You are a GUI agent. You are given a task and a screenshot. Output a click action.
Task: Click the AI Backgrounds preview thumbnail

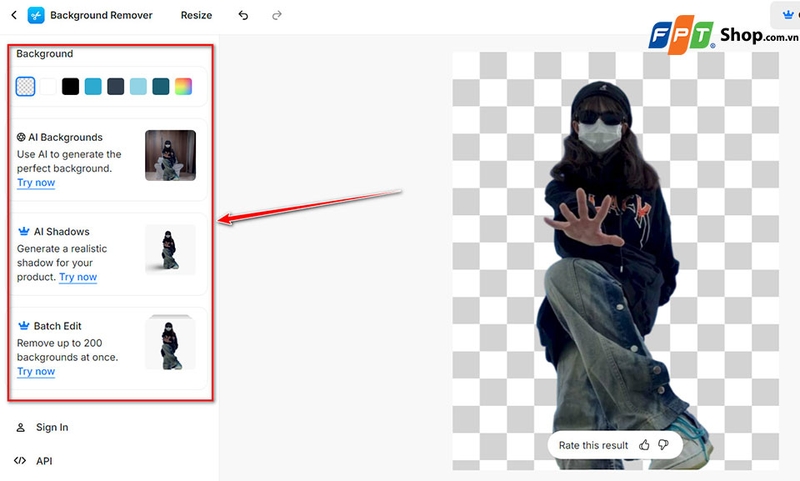170,155
